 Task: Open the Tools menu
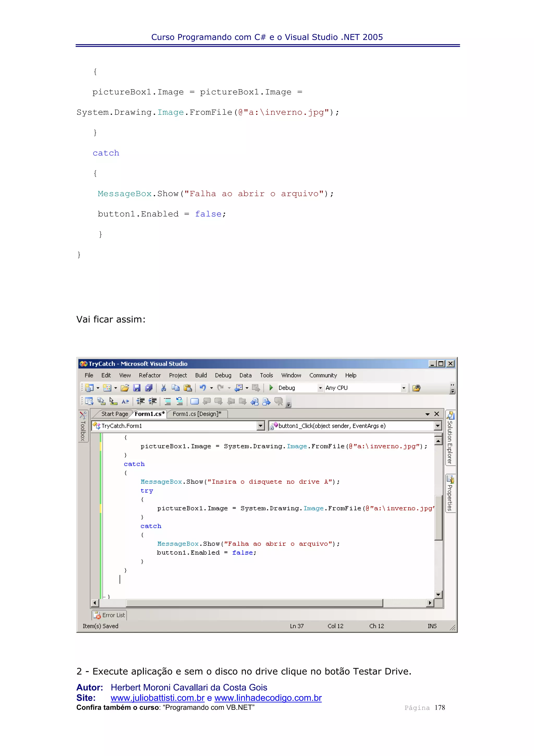266,375
